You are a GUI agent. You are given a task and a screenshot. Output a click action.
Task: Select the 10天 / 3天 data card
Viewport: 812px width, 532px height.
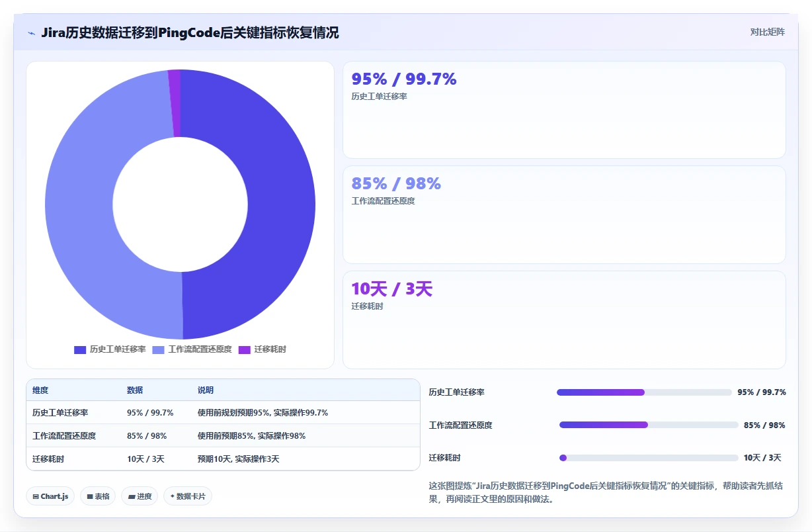pos(564,320)
